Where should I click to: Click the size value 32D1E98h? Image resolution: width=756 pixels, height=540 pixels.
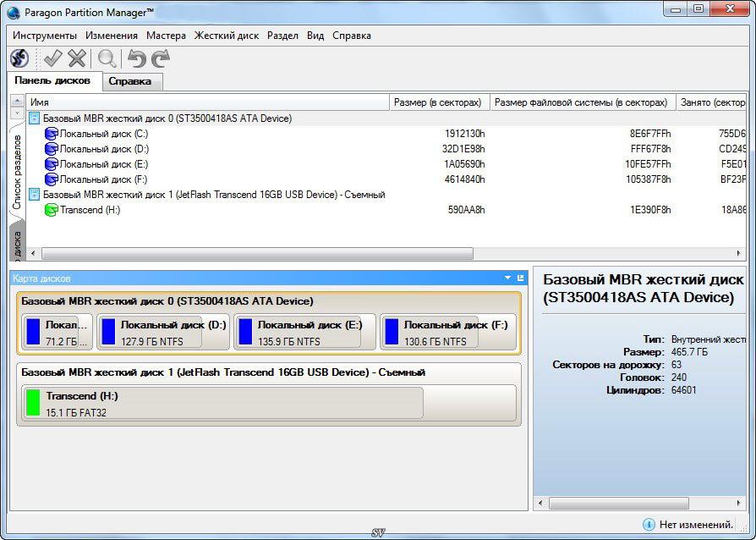(x=463, y=149)
